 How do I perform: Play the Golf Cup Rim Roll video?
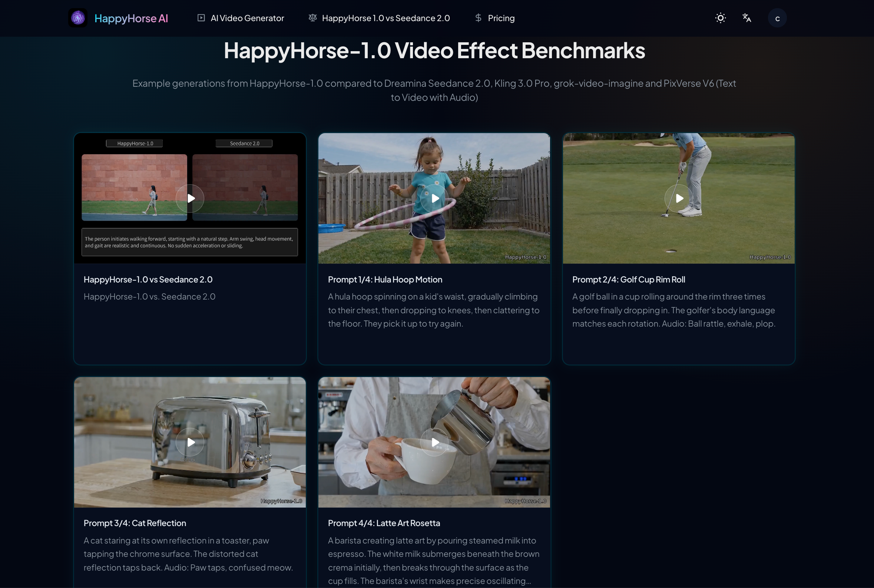(x=679, y=198)
